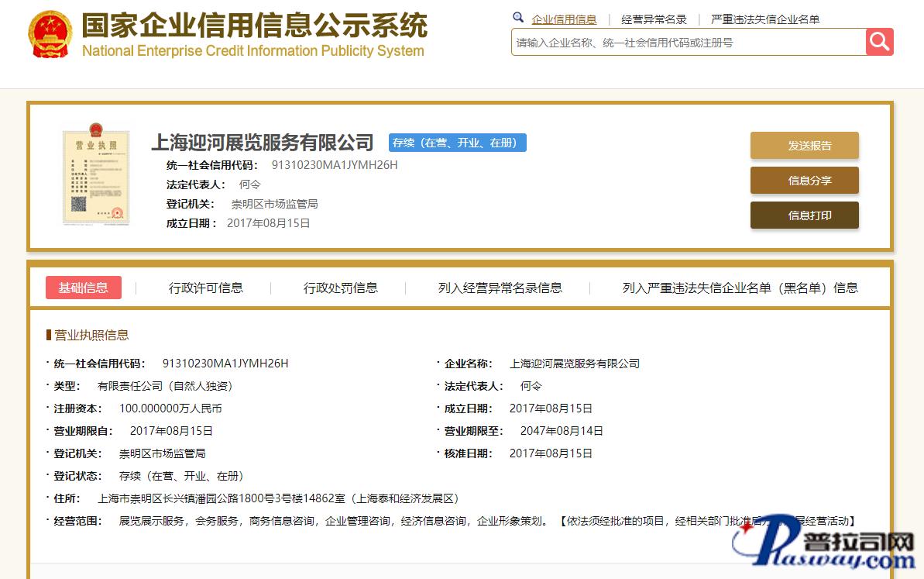The width and height of the screenshot is (924, 579).
Task: Focus the enterprise name search input field
Action: [688, 43]
